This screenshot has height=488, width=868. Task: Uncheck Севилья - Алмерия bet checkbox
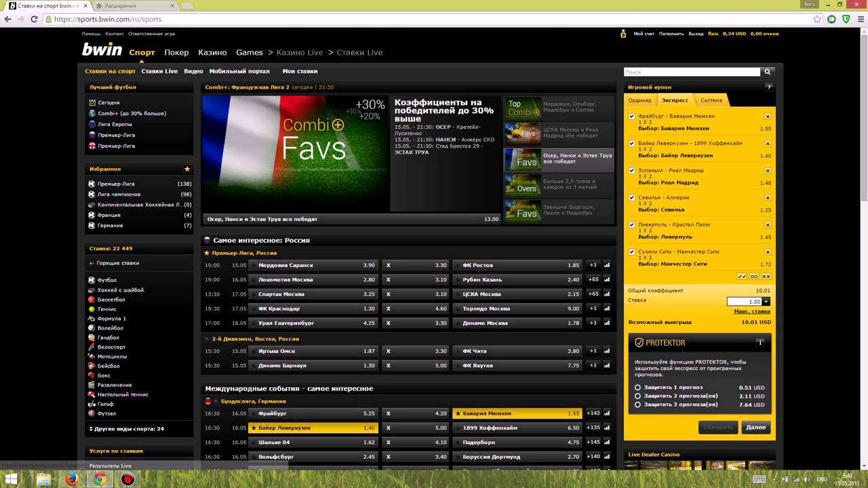pos(632,198)
